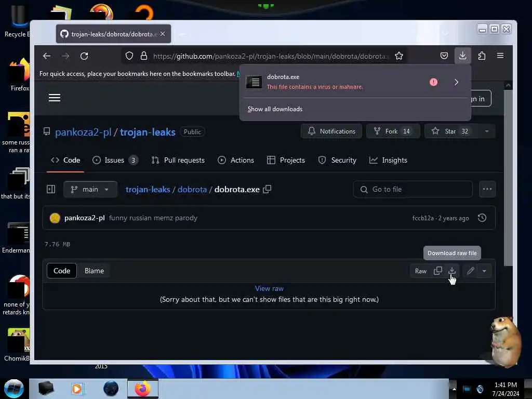Open Firefox application hamburger menu

[500, 56]
